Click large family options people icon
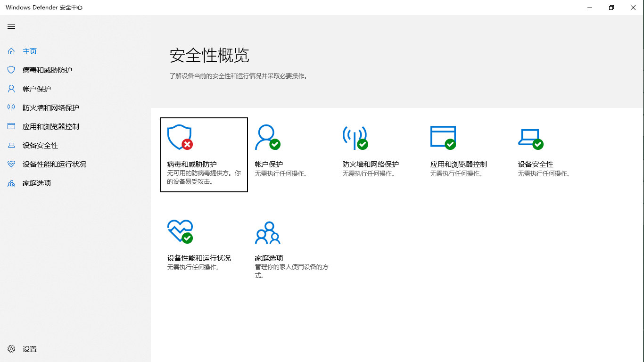The image size is (644, 362). click(268, 232)
